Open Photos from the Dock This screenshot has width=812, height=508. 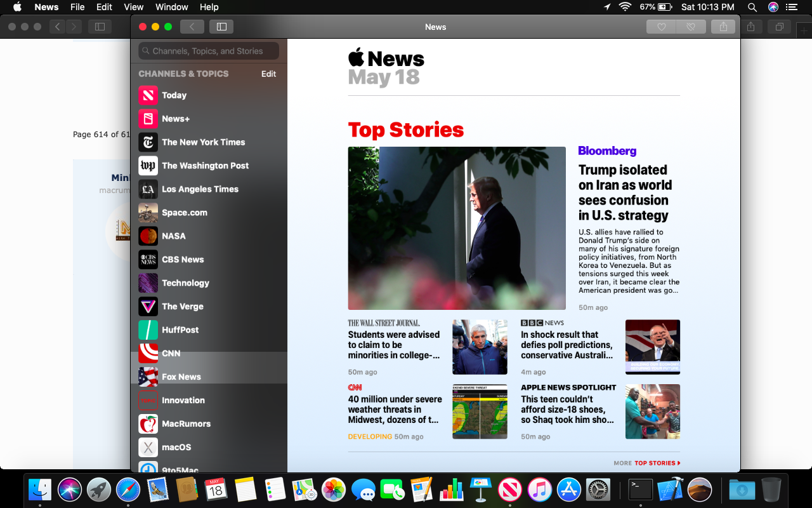point(333,490)
